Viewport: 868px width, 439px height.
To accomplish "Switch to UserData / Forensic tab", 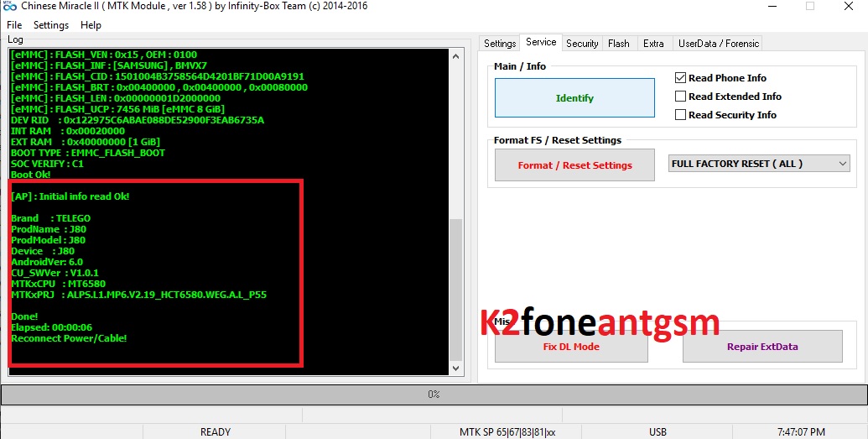I will tap(719, 44).
